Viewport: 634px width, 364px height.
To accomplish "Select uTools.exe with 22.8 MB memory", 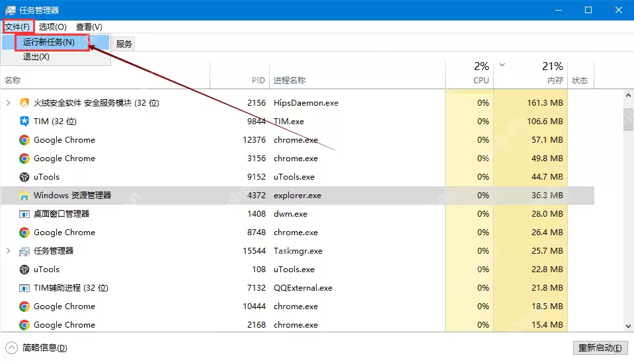I will 294,270.
